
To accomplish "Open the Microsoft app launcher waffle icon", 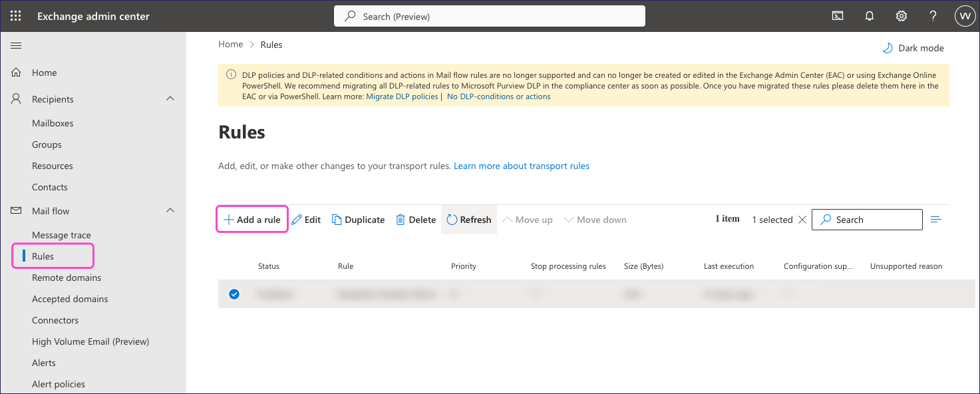I will [15, 15].
